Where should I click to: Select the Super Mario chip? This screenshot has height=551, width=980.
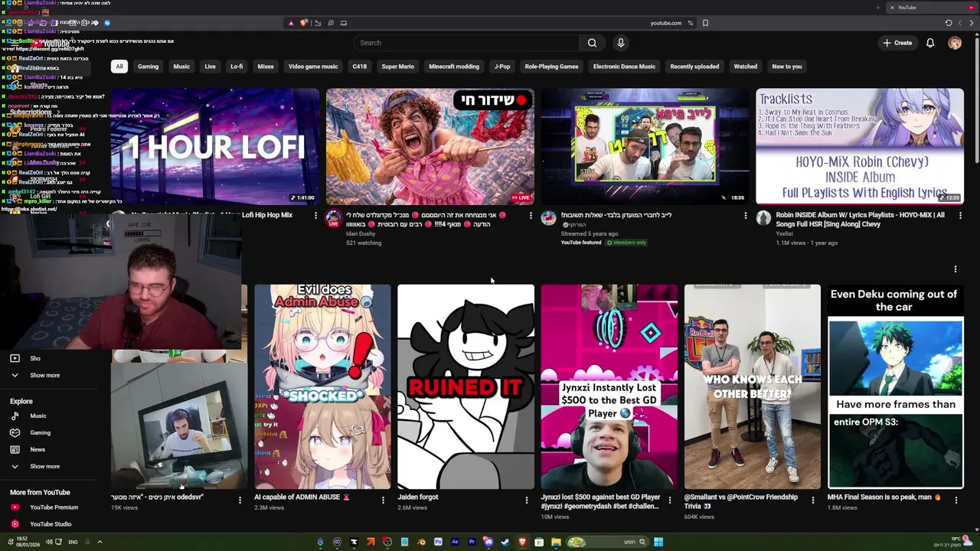pyautogui.click(x=398, y=67)
